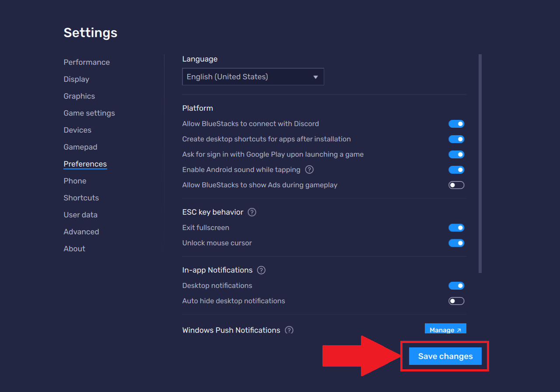Open the Language dropdown menu
This screenshot has height=392, width=560.
pyautogui.click(x=252, y=77)
